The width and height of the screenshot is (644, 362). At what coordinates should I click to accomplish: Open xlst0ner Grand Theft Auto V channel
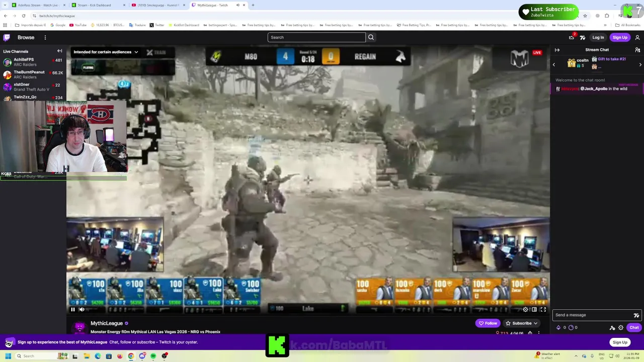pyautogui.click(x=32, y=86)
